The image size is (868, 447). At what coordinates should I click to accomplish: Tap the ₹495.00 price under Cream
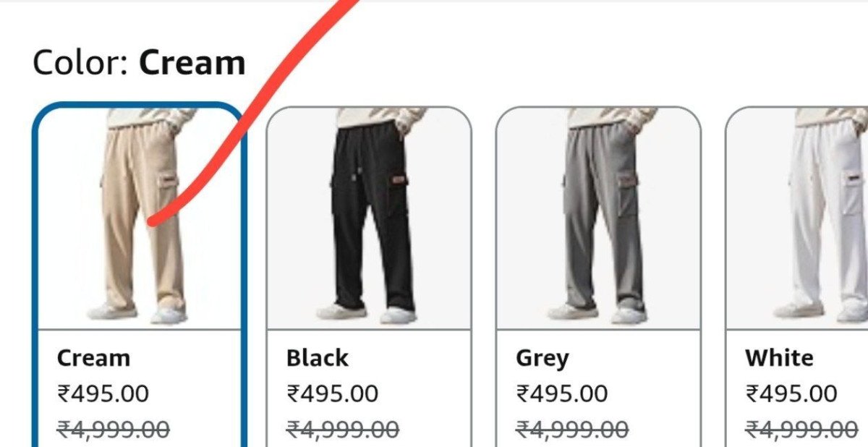coord(103,394)
